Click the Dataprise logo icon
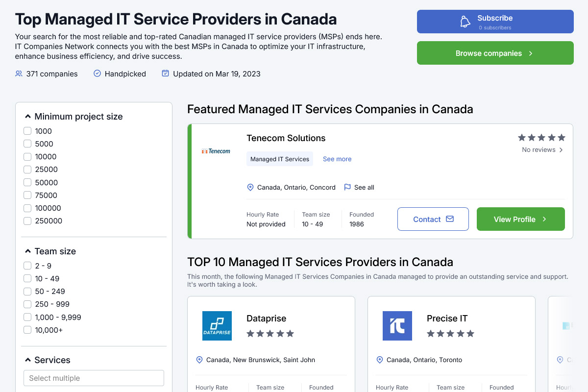 (x=217, y=326)
